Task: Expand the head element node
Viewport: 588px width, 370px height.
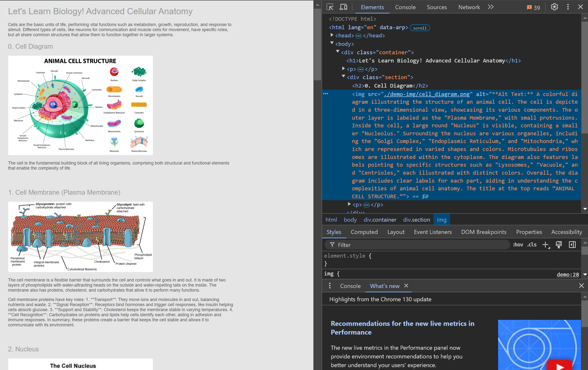Action: coord(332,35)
